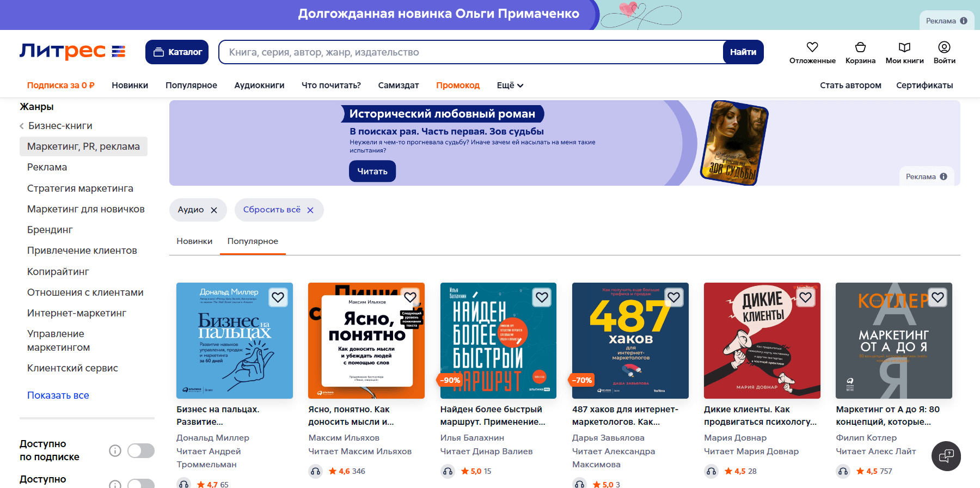Select Копирайтинг genre
980x488 pixels.
coord(58,272)
